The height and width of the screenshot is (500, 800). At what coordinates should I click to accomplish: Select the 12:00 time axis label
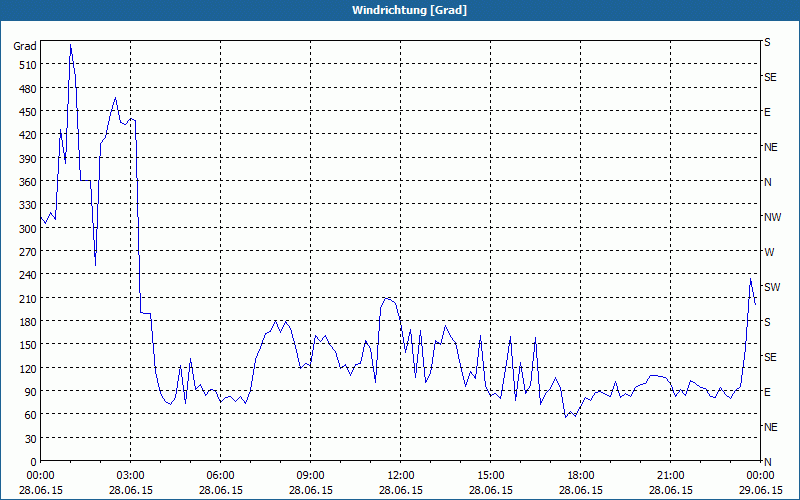(x=401, y=476)
